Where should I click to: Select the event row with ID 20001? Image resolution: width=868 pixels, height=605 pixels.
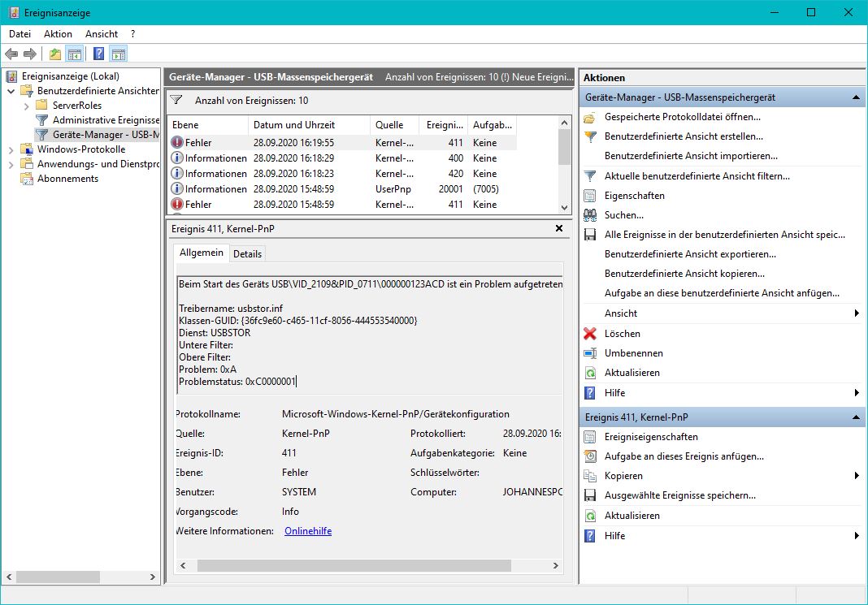click(343, 188)
